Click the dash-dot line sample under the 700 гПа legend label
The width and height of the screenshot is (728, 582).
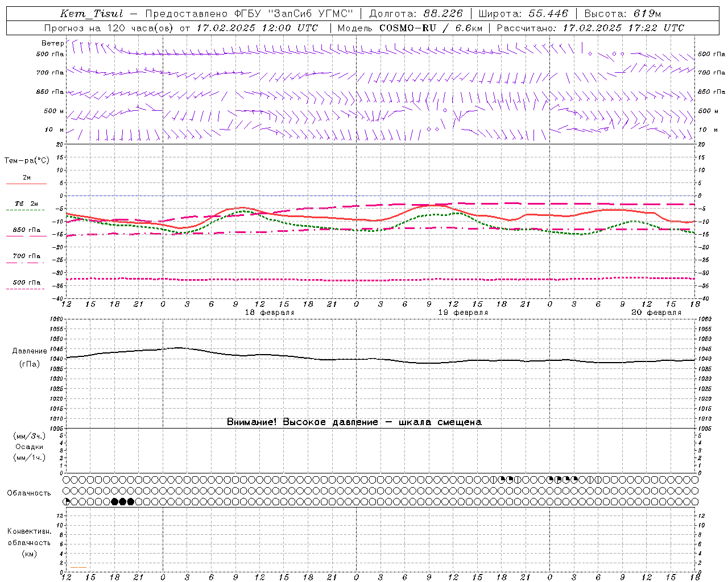25,263
